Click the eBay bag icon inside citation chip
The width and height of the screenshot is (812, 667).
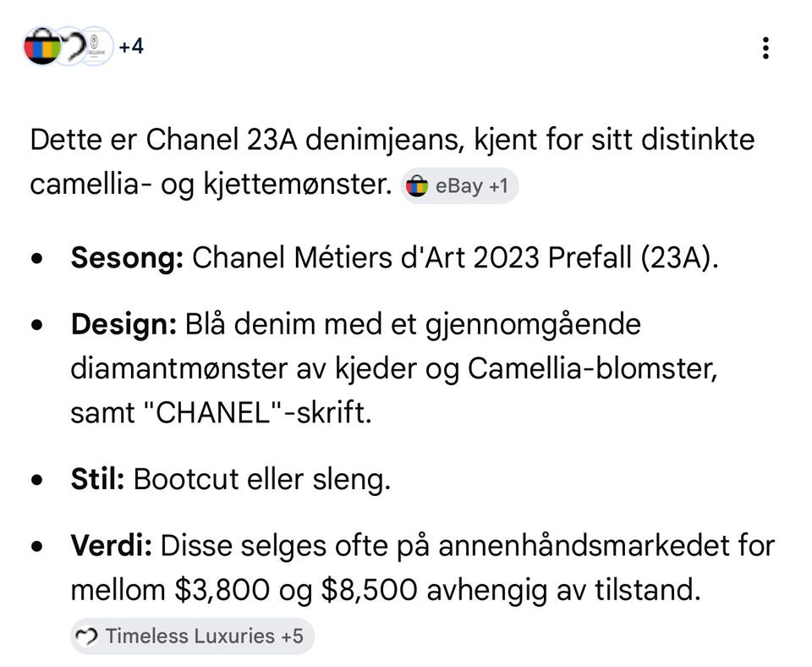click(x=417, y=186)
